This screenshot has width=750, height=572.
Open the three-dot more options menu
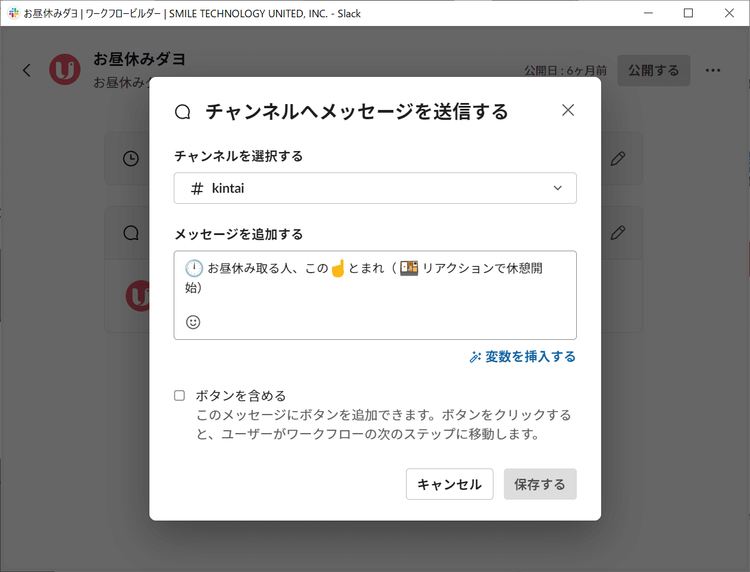tap(713, 70)
